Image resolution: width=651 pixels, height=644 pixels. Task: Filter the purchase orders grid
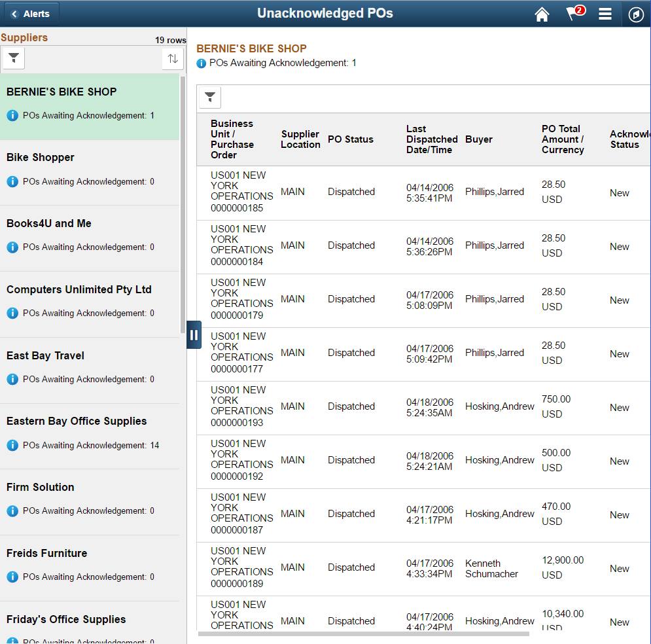click(210, 98)
